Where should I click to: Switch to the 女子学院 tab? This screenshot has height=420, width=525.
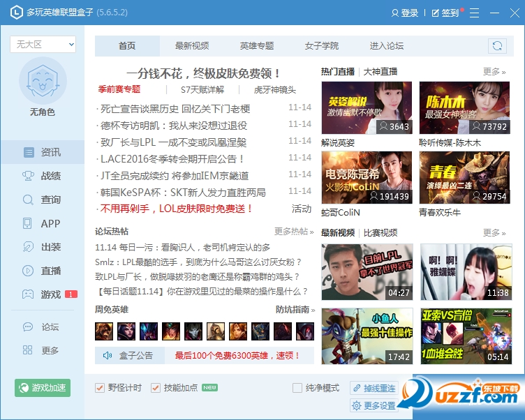coord(321,46)
